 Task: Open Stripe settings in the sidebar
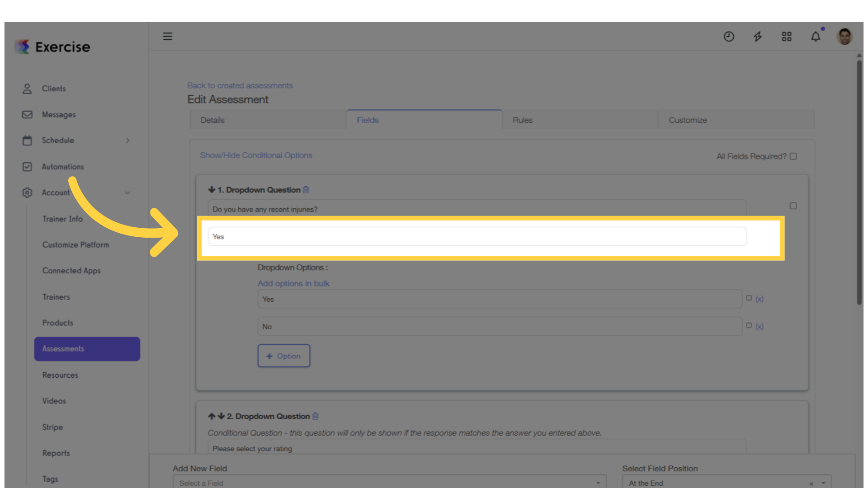[52, 427]
